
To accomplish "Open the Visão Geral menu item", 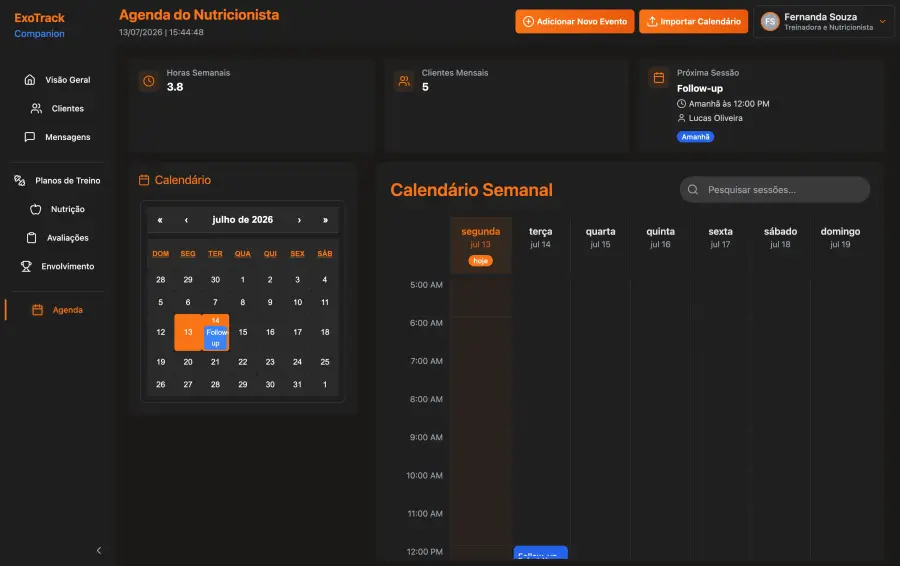I will tap(57, 80).
